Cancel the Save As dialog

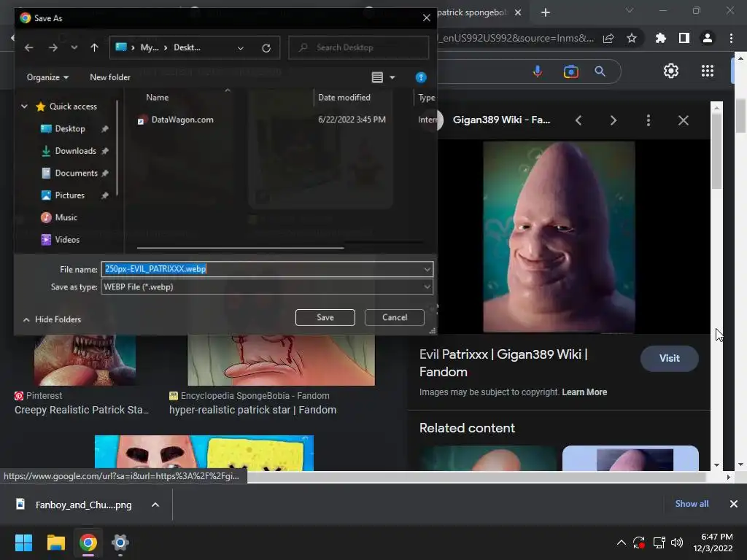[x=395, y=318]
